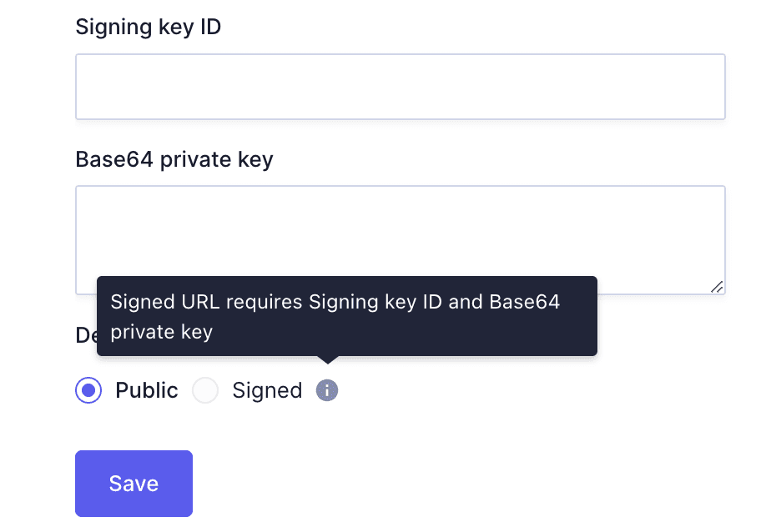Image resolution: width=771 pixels, height=532 pixels.
Task: Click the Signing key ID label
Action: (x=148, y=27)
